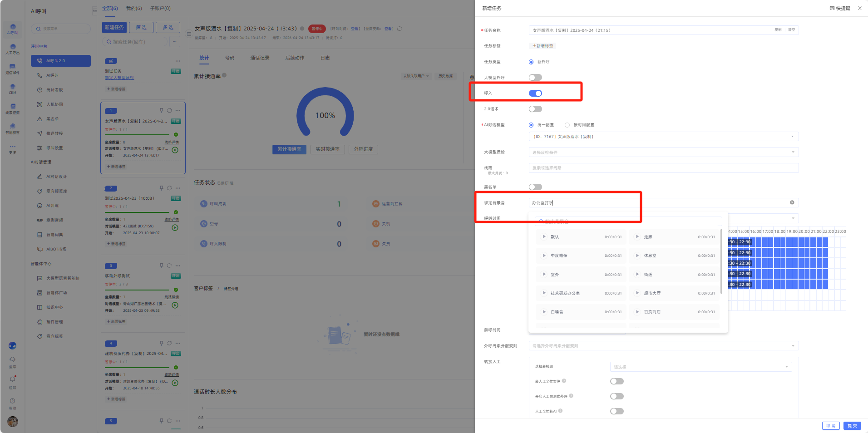Click the 新建任务 button

(114, 27)
